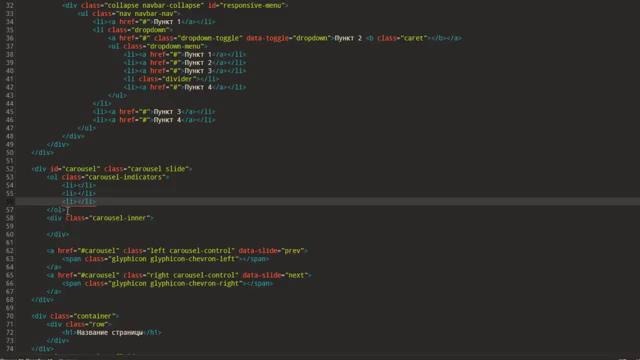Click "Пункт 1" text on line 34
This screenshot has height=360, width=640.
[x=167, y=22]
